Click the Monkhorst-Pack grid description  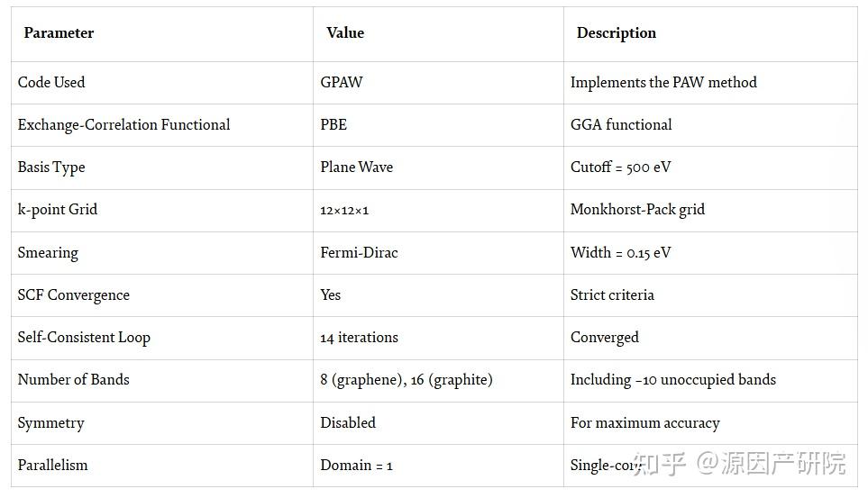(637, 209)
